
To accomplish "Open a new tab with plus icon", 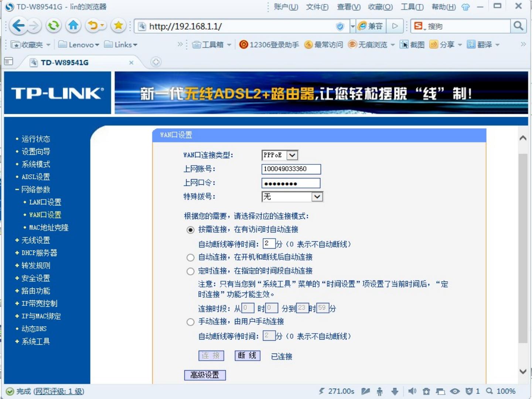I will point(156,62).
